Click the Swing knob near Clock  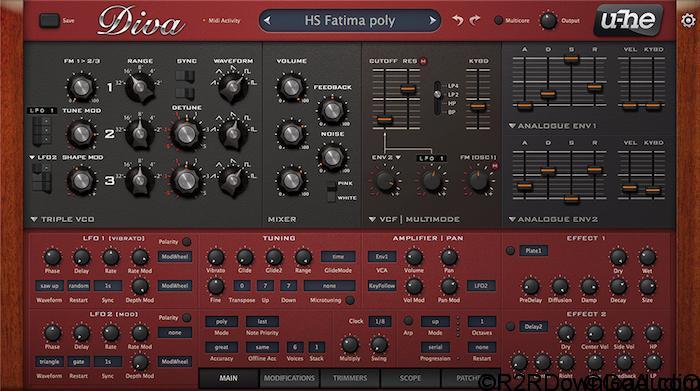pos(379,345)
